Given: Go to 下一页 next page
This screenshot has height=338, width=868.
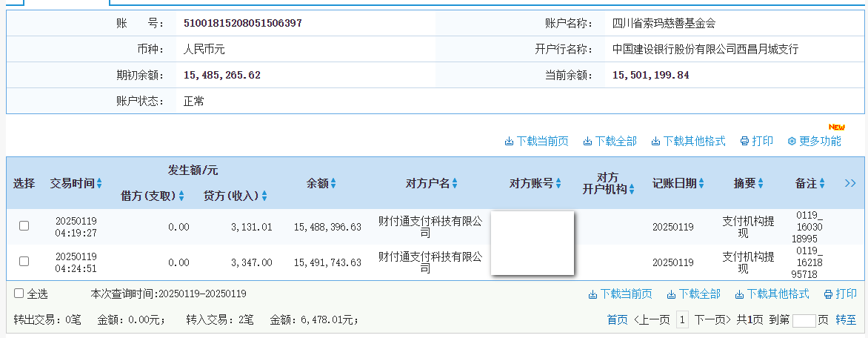Looking at the screenshot, I should [x=714, y=319].
